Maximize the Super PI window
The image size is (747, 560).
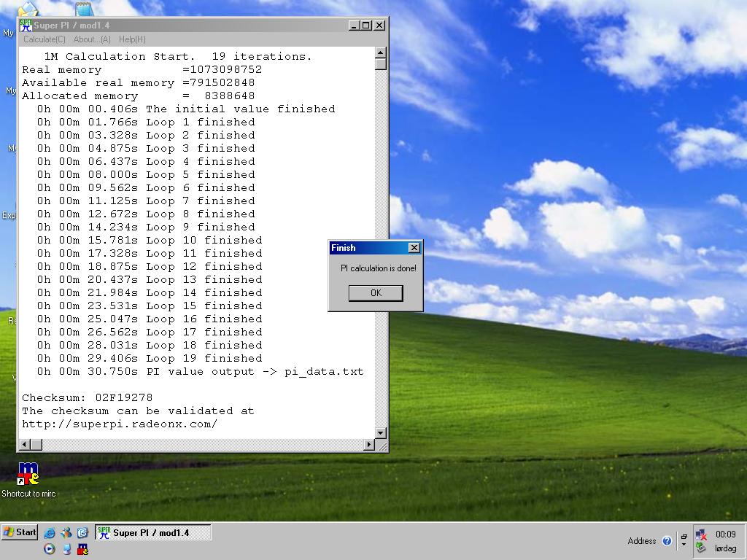click(x=366, y=26)
